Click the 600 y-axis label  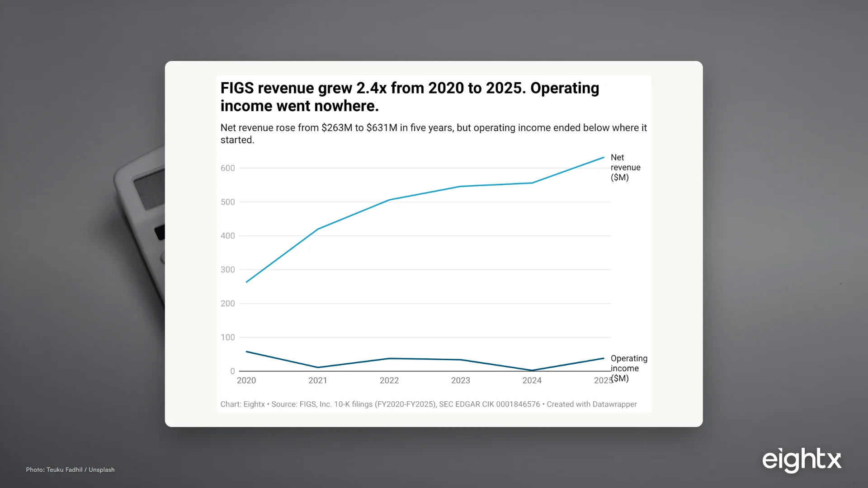[228, 168]
